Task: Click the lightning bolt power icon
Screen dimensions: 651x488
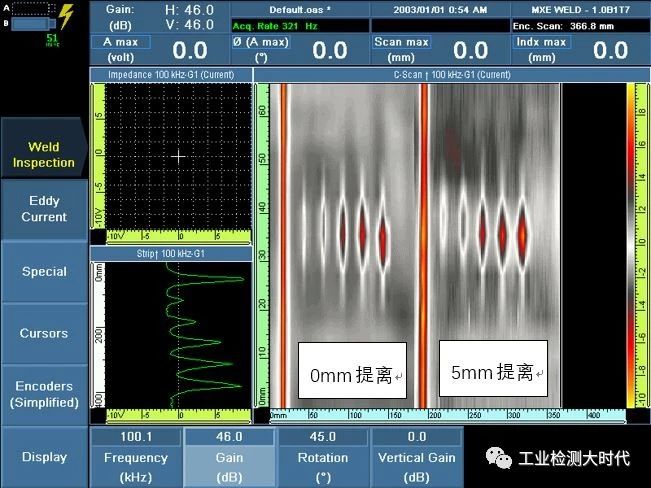Action: tap(66, 16)
